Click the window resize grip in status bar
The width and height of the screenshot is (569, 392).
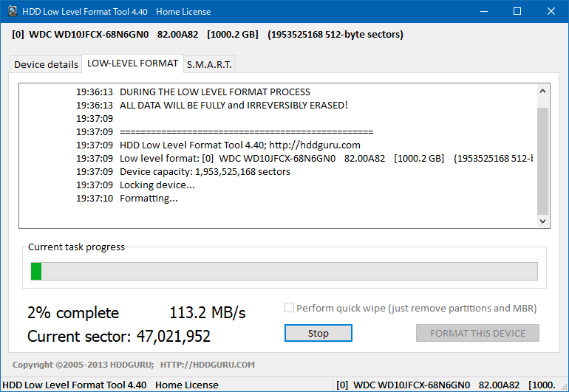[564, 387]
